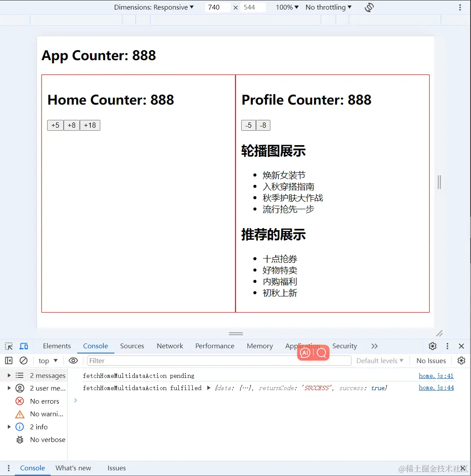The height and width of the screenshot is (476, 471).
Task: Switch to the Performance tab
Action: pyautogui.click(x=215, y=346)
